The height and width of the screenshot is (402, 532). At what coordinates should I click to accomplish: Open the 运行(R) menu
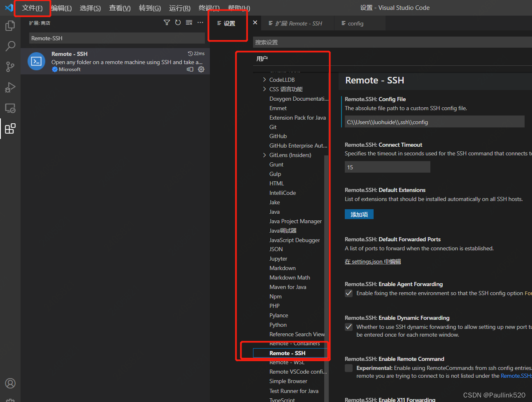tap(180, 8)
